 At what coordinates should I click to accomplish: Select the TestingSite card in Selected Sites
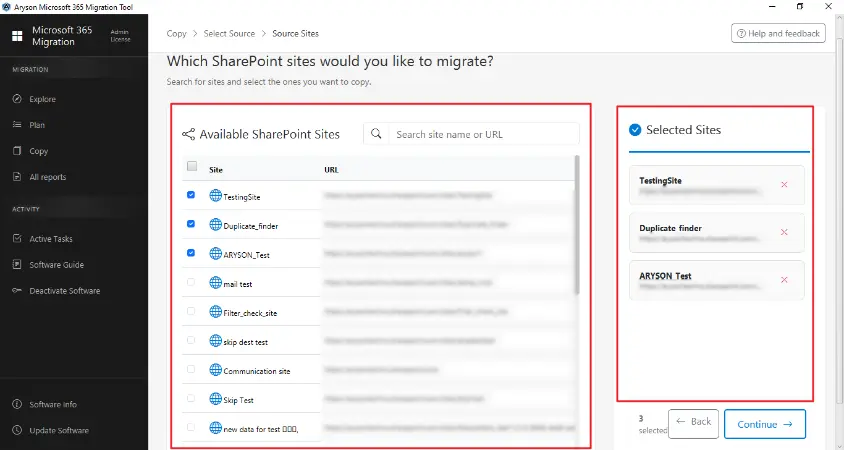tap(717, 185)
